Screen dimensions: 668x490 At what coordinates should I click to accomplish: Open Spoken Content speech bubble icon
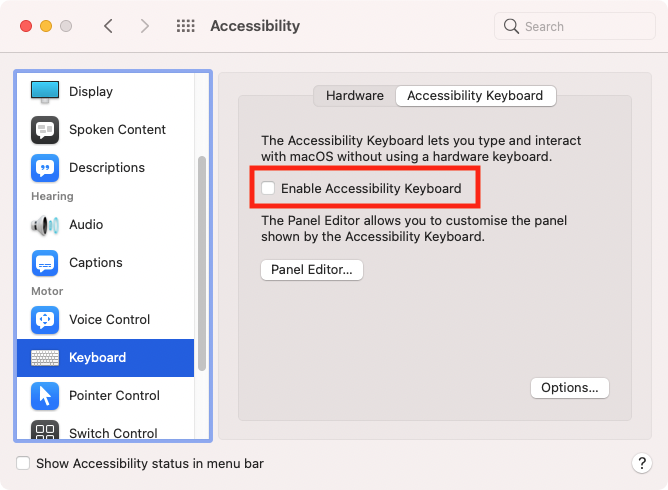point(45,130)
